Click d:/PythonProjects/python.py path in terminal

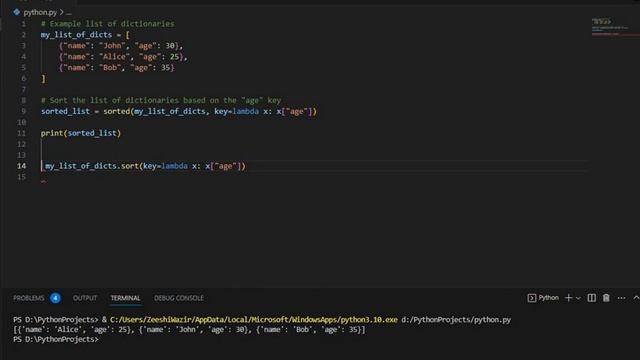(x=456, y=320)
